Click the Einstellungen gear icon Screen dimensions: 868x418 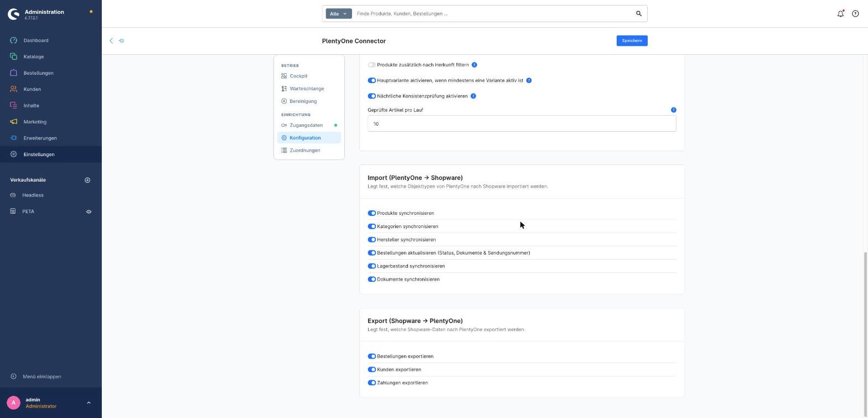[x=14, y=154]
